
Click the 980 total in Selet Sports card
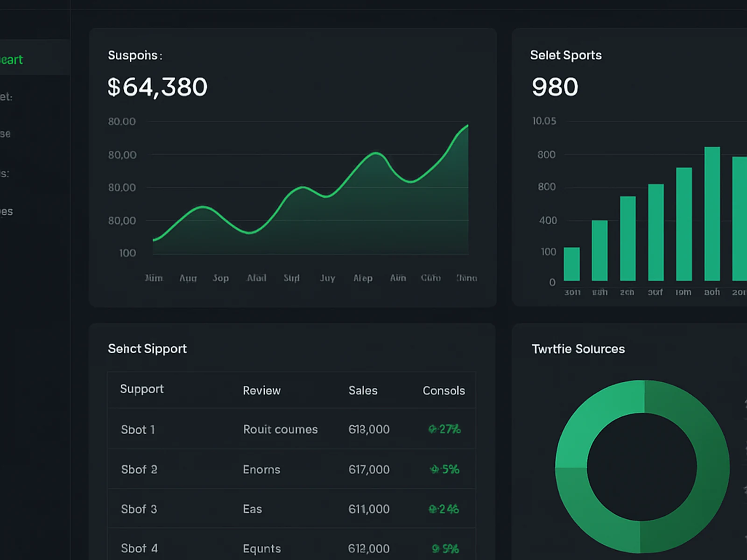coord(555,87)
